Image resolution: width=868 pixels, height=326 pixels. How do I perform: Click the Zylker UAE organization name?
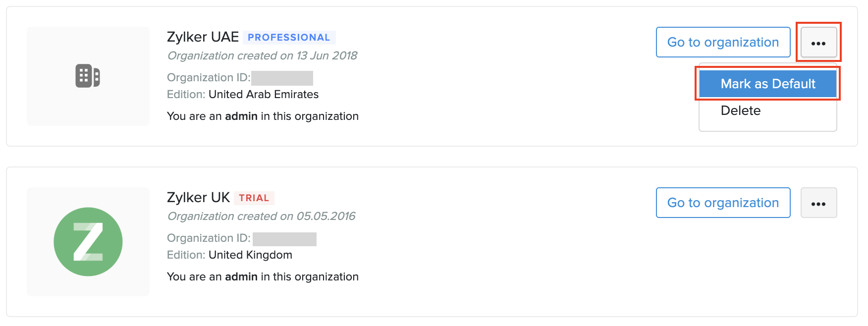(203, 37)
